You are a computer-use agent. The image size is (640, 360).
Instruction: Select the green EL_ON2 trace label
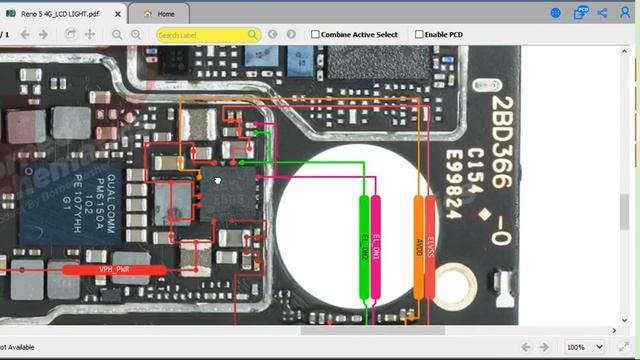(364, 247)
